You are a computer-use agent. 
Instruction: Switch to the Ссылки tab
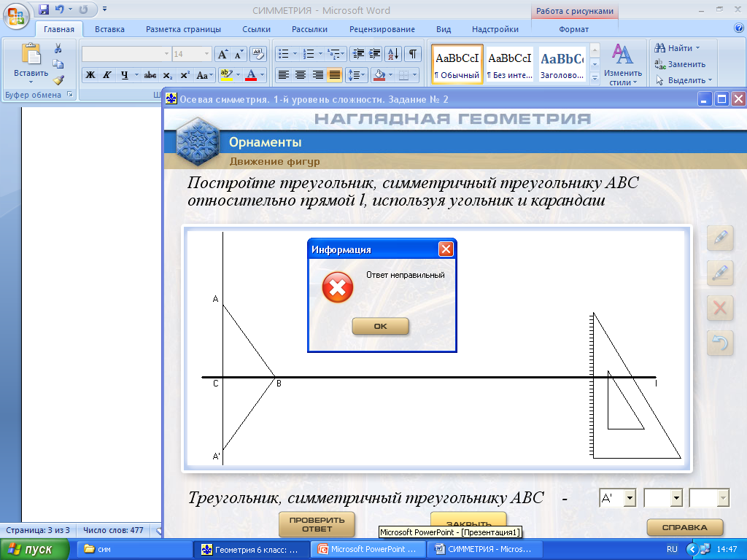tap(256, 29)
